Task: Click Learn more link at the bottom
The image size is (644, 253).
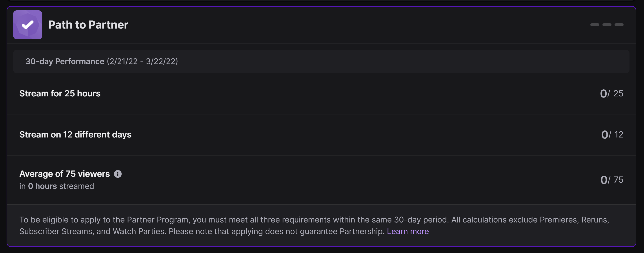Action: tap(408, 231)
